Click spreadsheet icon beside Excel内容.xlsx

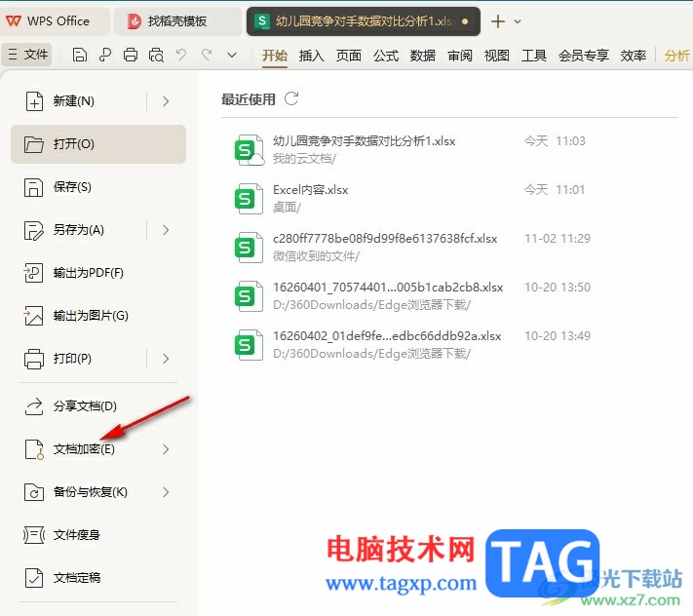click(x=248, y=199)
